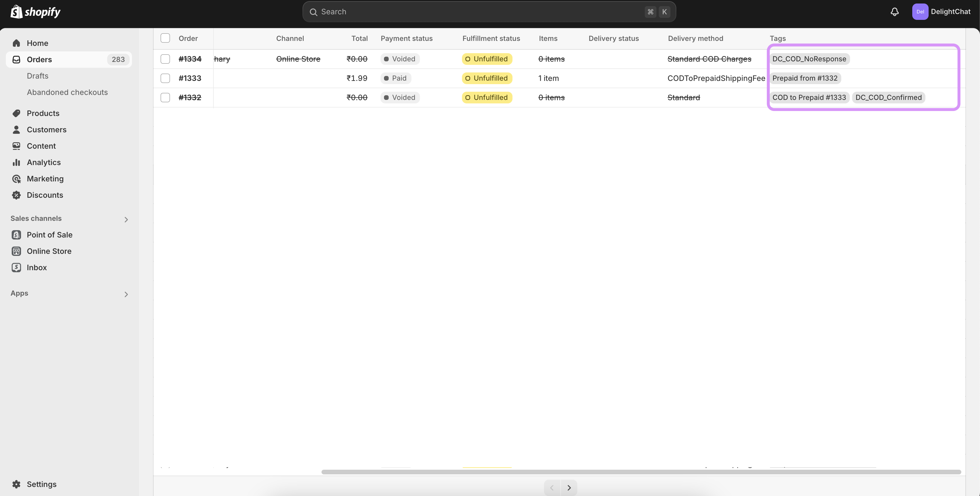Image resolution: width=980 pixels, height=496 pixels.
Task: Click the Paid status badge
Action: 395,78
